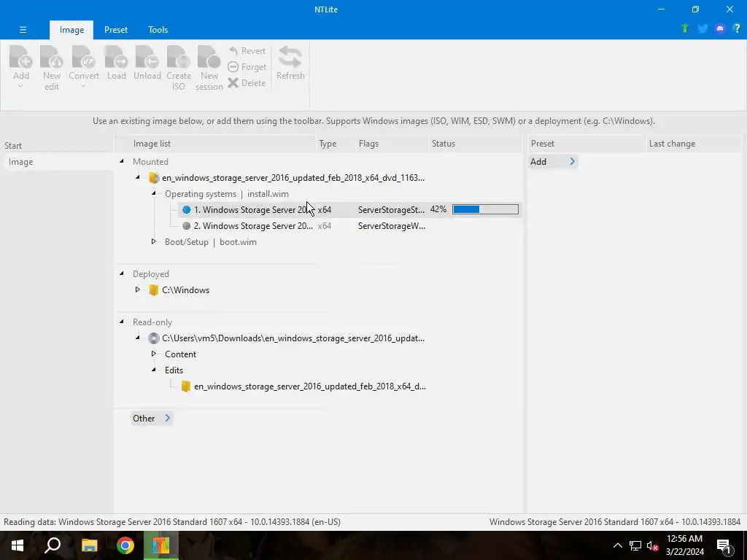Click the Status column header

click(x=476, y=144)
